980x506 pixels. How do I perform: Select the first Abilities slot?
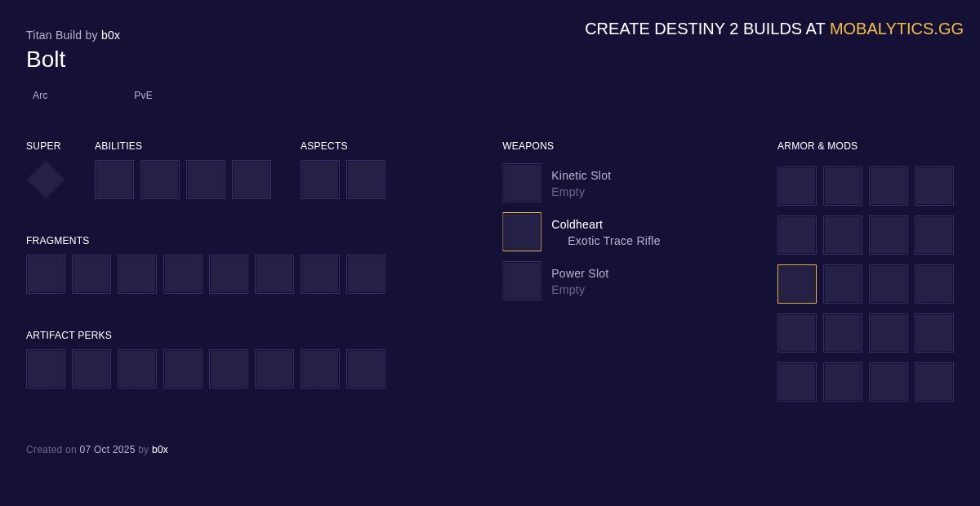(114, 180)
